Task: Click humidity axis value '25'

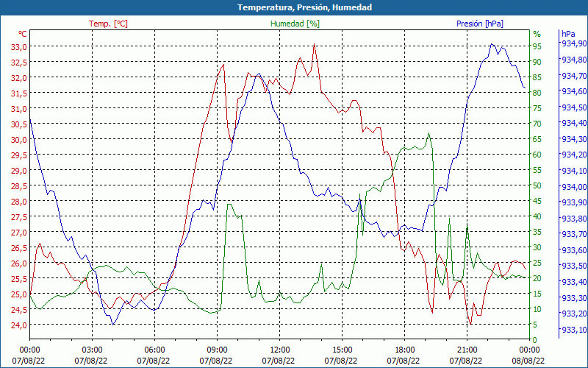Action: [537, 263]
